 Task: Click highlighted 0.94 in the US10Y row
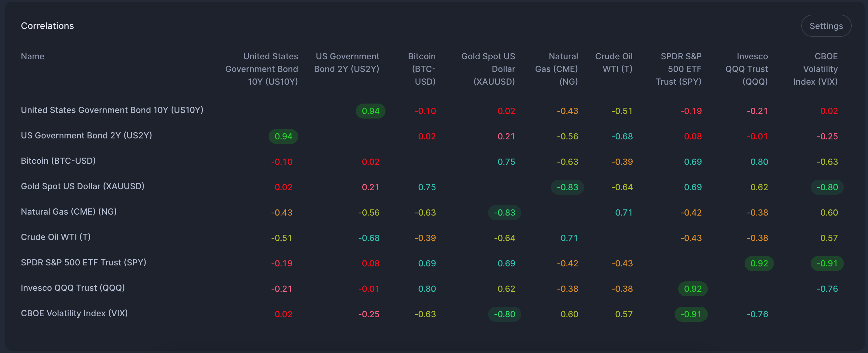pos(371,111)
